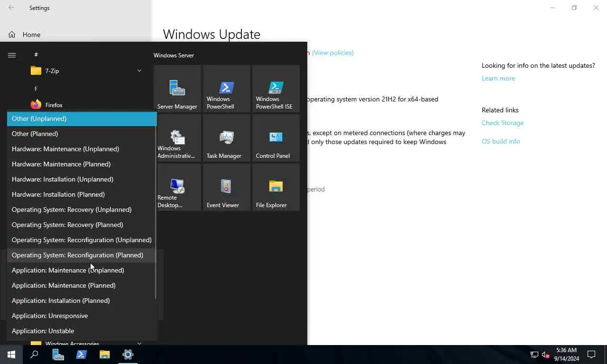The height and width of the screenshot is (364, 607).
Task: Open the View policies link
Action: (x=333, y=53)
